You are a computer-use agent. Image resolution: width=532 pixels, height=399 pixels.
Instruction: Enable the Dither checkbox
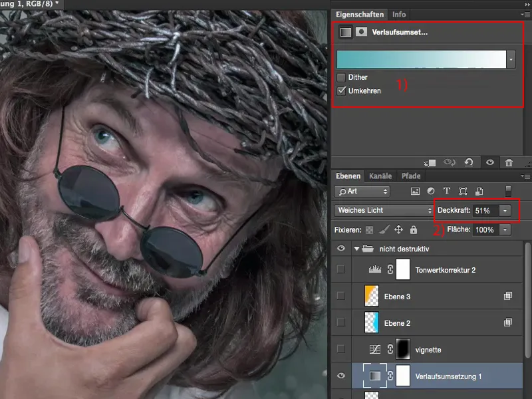pos(341,77)
